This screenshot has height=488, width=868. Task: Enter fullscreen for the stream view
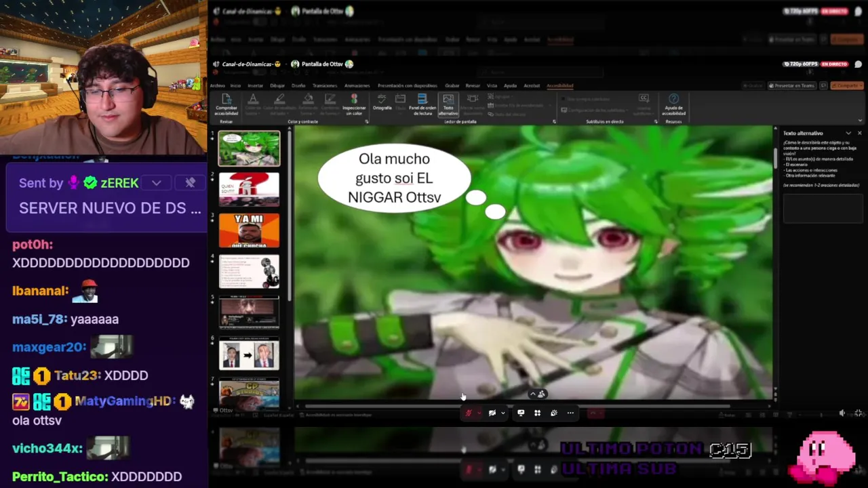859,413
